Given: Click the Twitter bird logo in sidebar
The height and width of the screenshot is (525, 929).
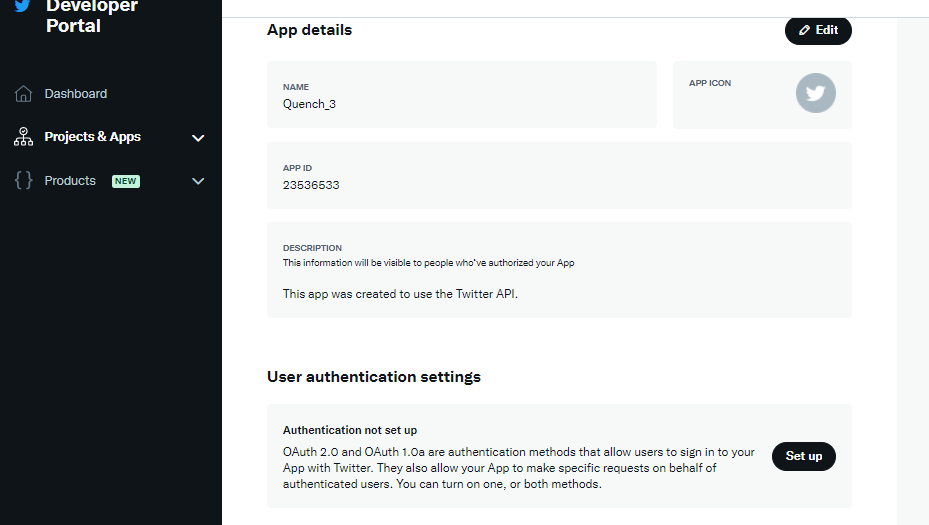Looking at the screenshot, I should click(x=22, y=6).
